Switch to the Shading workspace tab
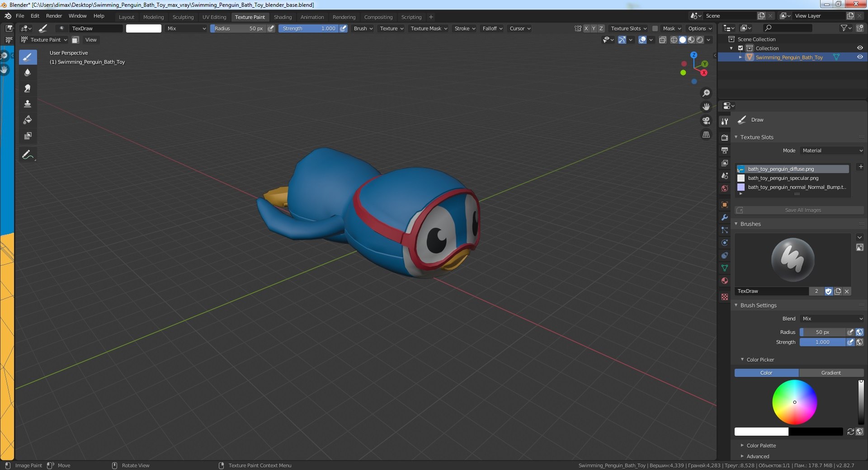Viewport: 868px width, 470px height. pos(283,17)
